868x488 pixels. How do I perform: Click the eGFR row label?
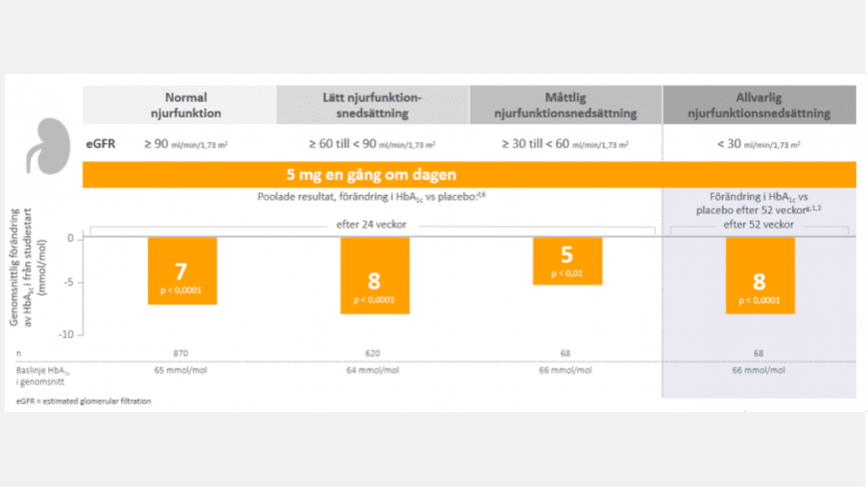[101, 143]
